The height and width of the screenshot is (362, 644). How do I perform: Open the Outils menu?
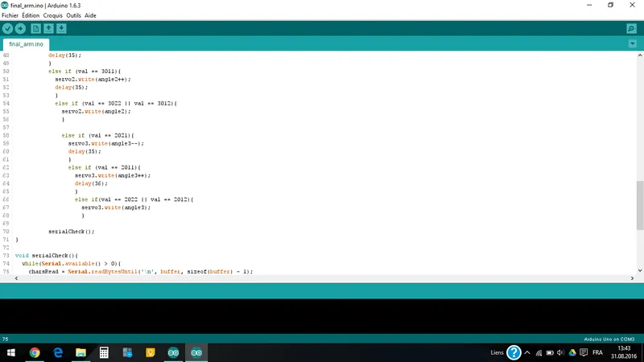point(73,15)
